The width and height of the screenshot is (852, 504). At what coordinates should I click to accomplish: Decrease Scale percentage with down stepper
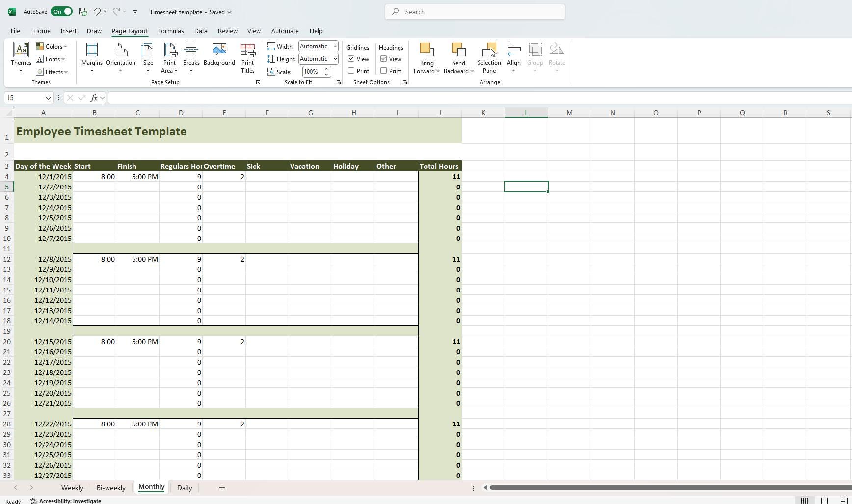pyautogui.click(x=326, y=74)
